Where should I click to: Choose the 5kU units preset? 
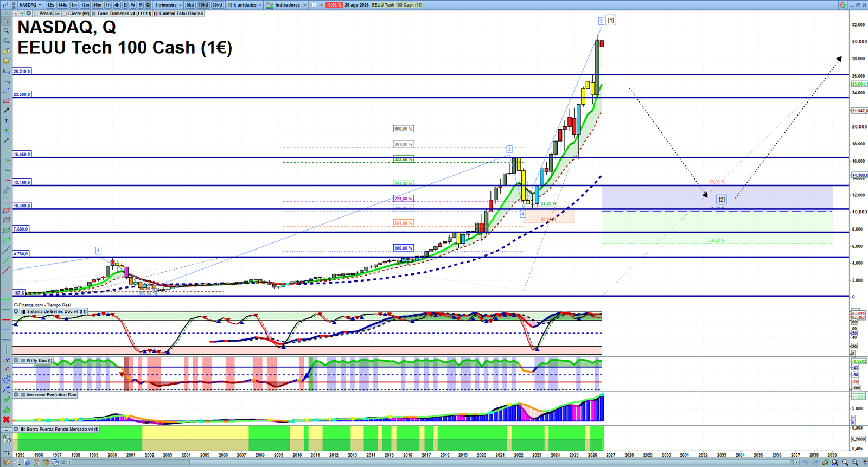tap(190, 5)
